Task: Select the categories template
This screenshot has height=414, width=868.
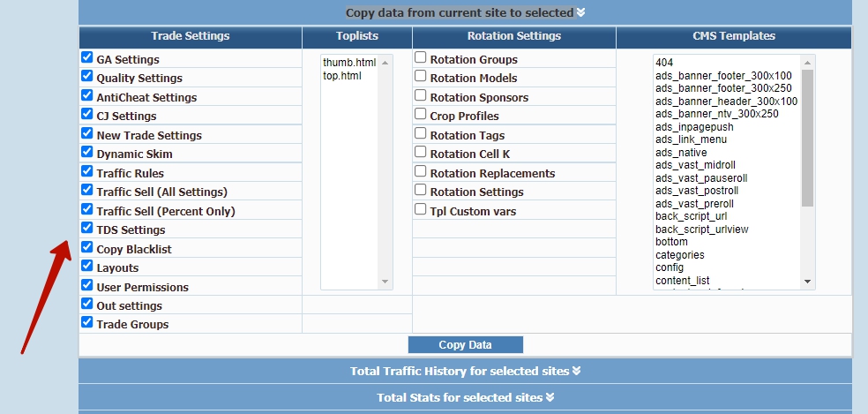Action: pyautogui.click(x=727, y=255)
